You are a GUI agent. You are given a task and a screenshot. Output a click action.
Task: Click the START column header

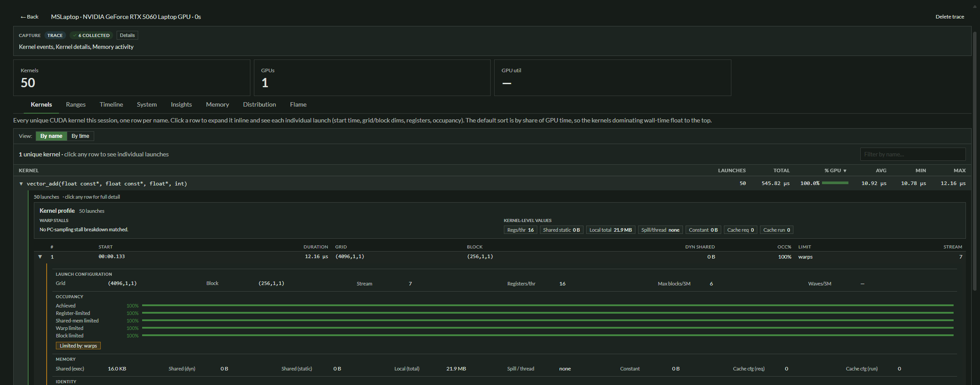(x=106, y=247)
